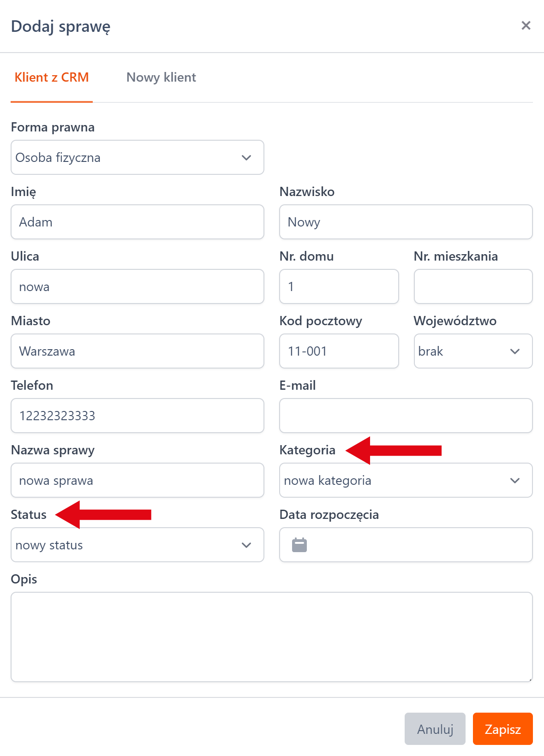
Task: Click the calendar icon in Data rozpoczęcia
Action: click(299, 545)
